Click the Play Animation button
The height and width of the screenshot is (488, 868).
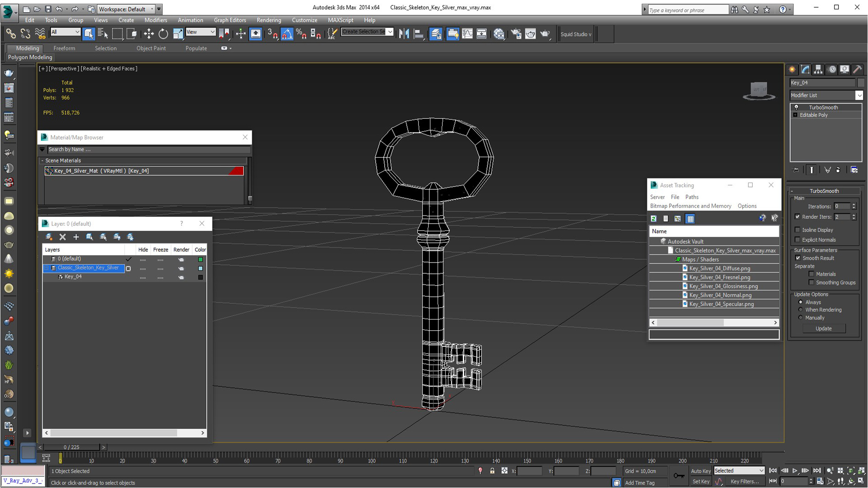(x=795, y=471)
